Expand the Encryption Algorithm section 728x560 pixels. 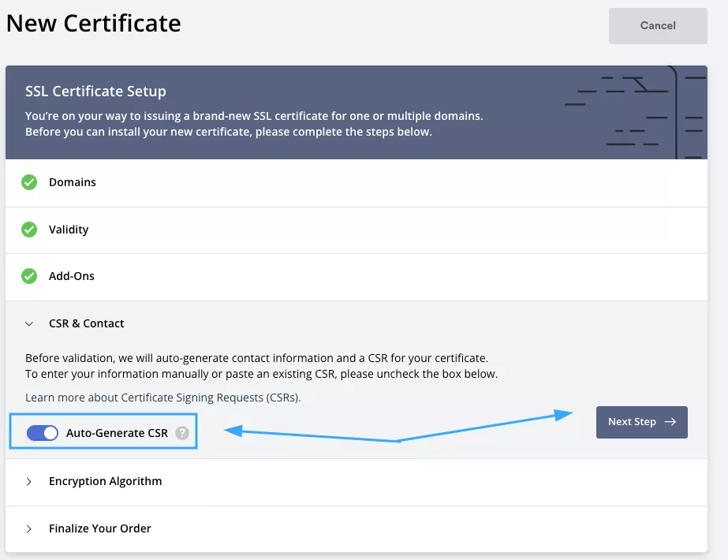29,481
